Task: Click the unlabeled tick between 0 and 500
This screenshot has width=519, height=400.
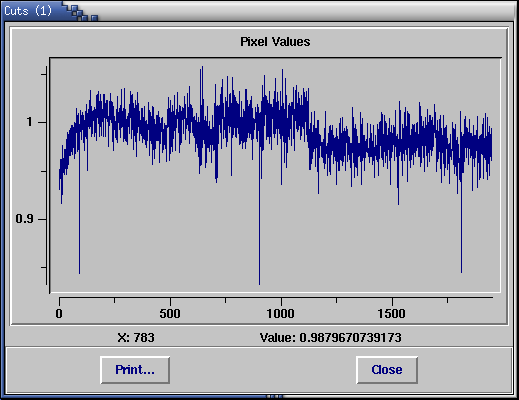Action: [114, 300]
